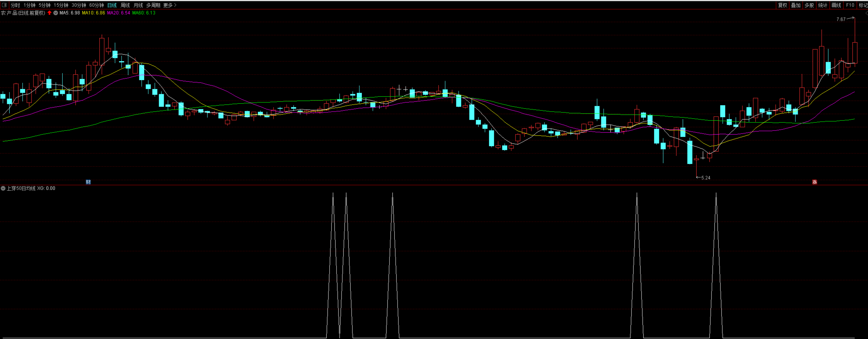
Task: Open the 复权 adjustment button
Action: 782,5
